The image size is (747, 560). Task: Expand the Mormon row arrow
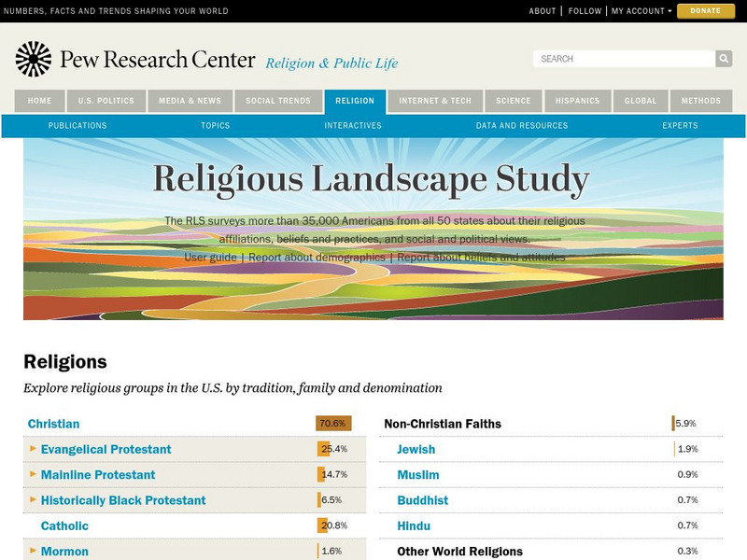(x=34, y=551)
